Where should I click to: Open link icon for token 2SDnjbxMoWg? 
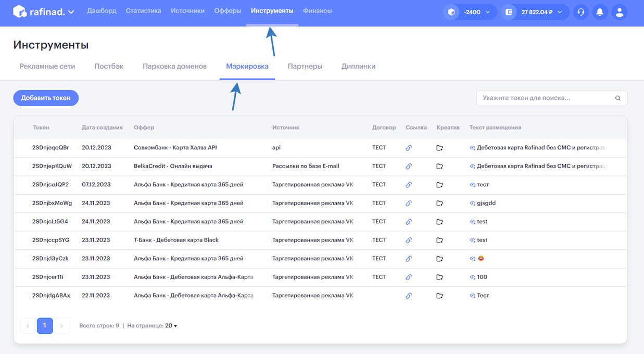409,204
